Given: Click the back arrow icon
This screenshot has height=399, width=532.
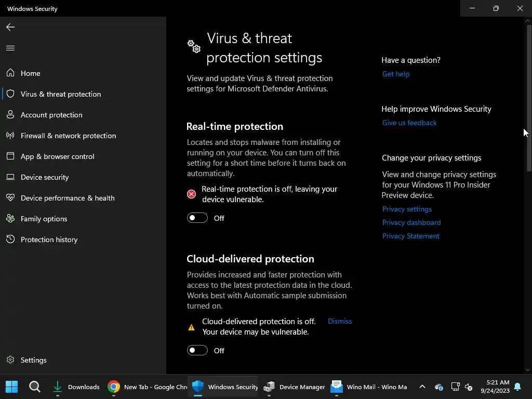Looking at the screenshot, I should point(10,27).
